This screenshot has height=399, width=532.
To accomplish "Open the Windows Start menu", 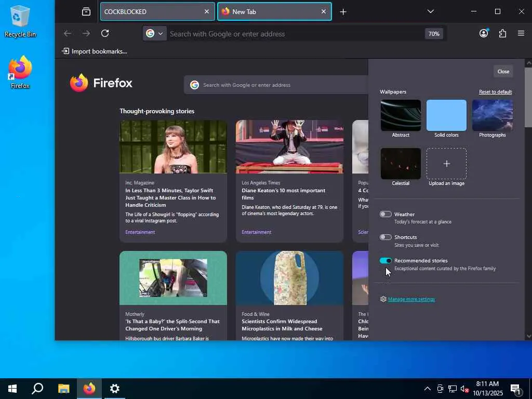I will pyautogui.click(x=12, y=389).
